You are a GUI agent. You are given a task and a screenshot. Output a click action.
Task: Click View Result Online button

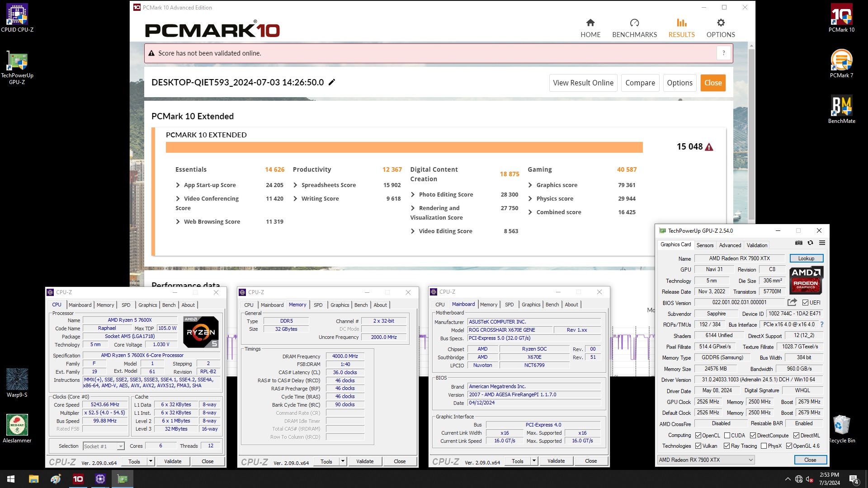[x=583, y=83]
